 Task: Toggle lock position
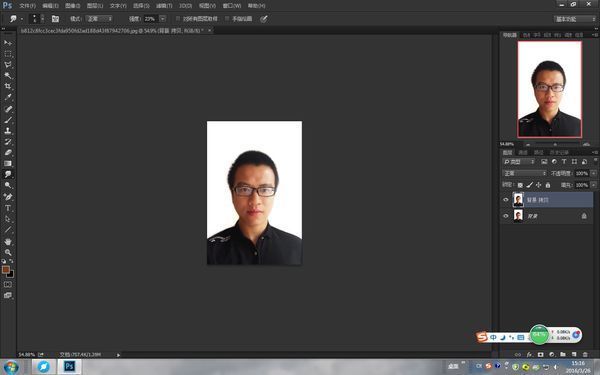point(538,185)
